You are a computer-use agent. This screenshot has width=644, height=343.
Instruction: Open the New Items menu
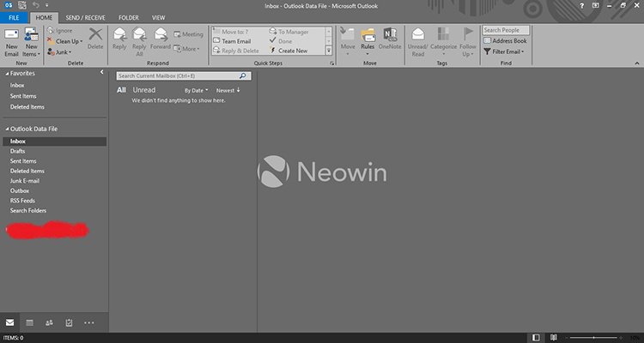click(31, 43)
